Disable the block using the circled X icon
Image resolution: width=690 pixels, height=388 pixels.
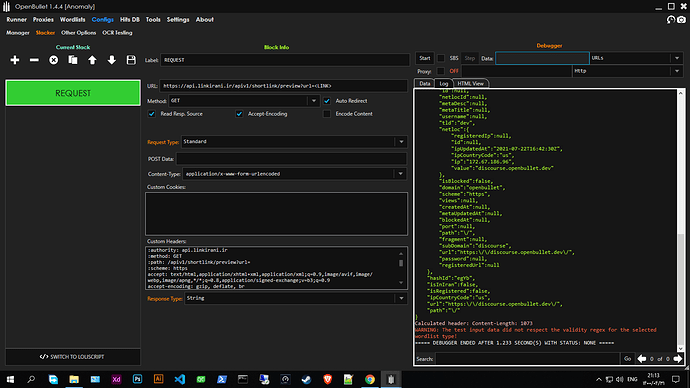53,60
